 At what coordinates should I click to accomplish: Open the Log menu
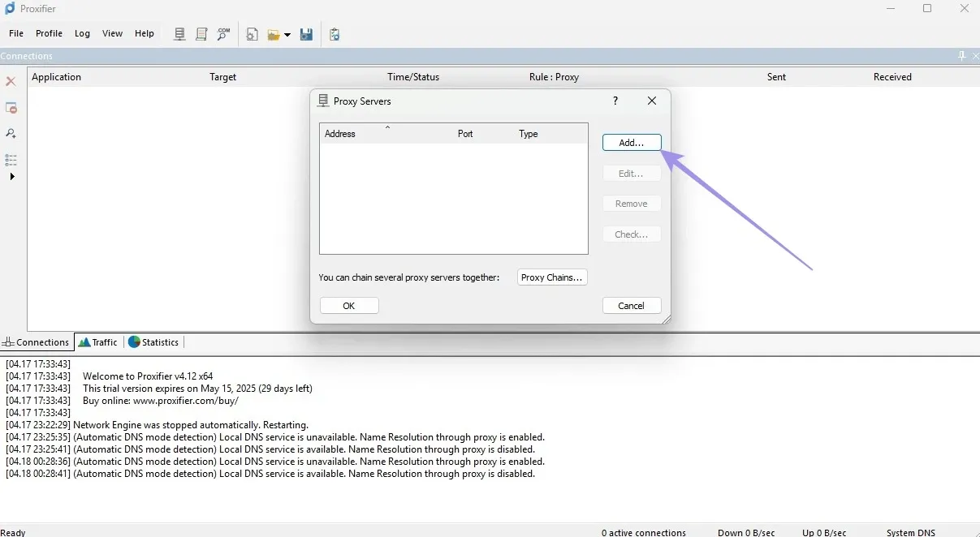(82, 33)
